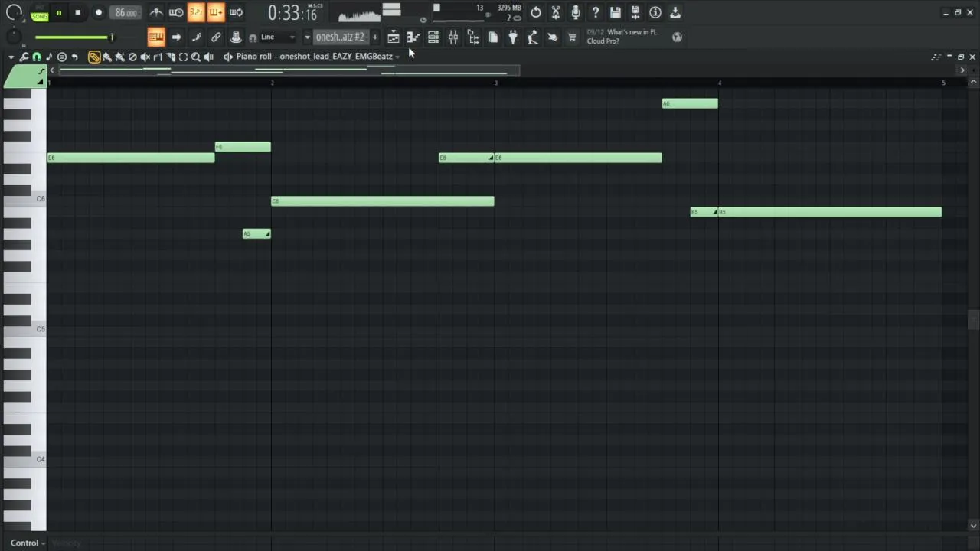This screenshot has width=980, height=551.
Task: Open pattern selector dropdown arrow
Action: tap(307, 37)
